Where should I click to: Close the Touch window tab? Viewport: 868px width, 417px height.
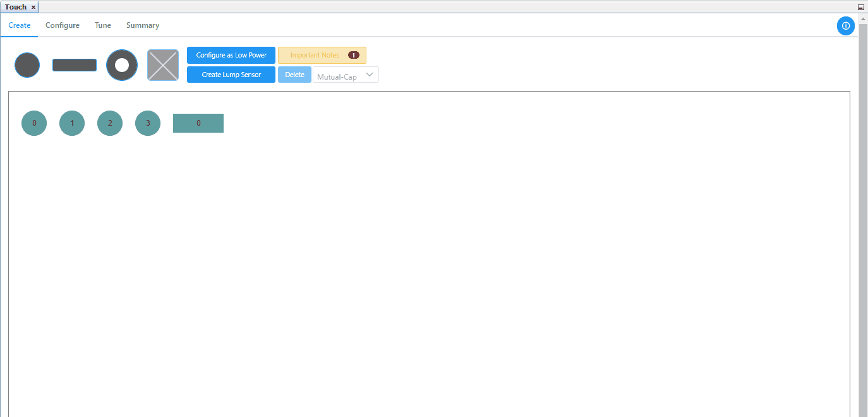[33, 8]
